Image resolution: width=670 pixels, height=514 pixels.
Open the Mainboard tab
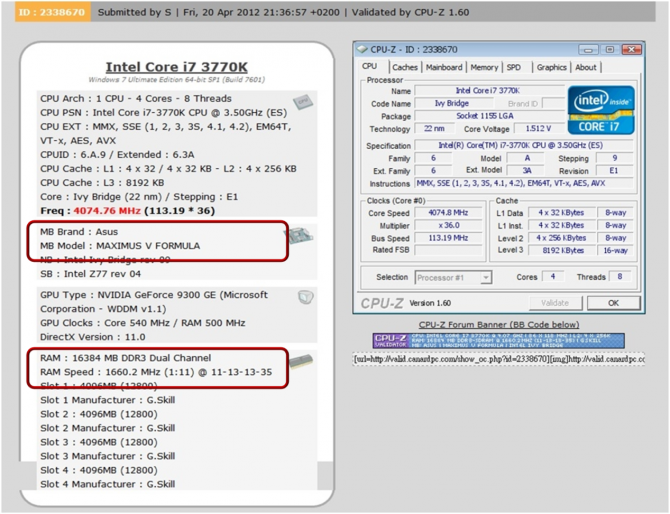(444, 67)
